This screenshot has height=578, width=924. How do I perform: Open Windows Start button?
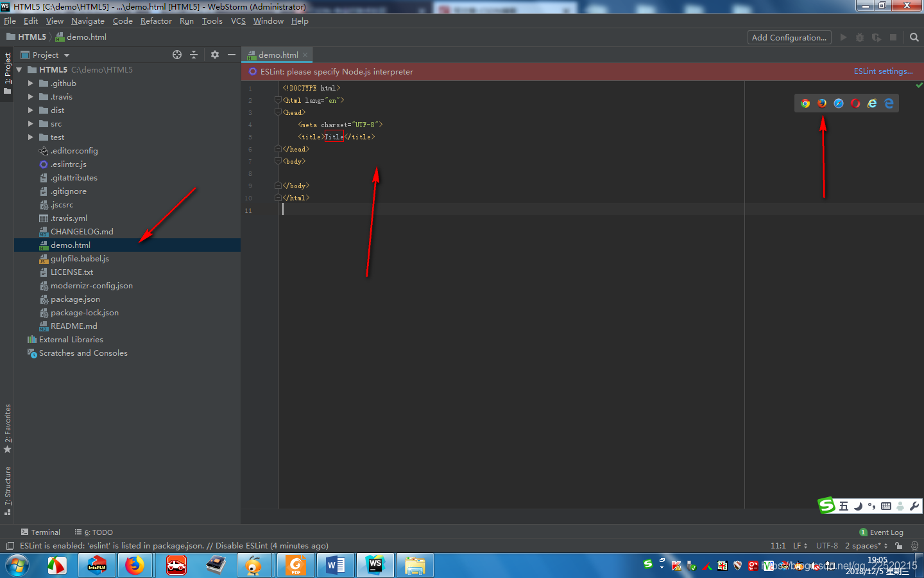pyautogui.click(x=18, y=566)
